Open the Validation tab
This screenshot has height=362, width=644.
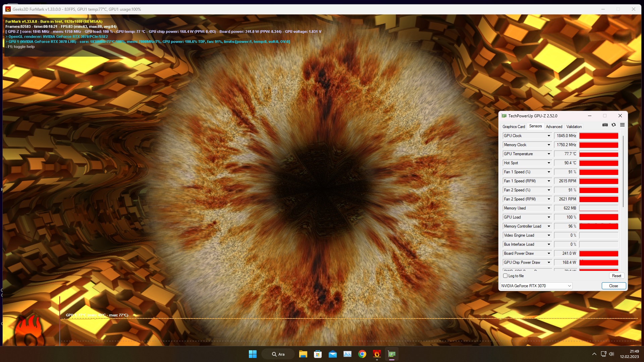[x=574, y=127]
